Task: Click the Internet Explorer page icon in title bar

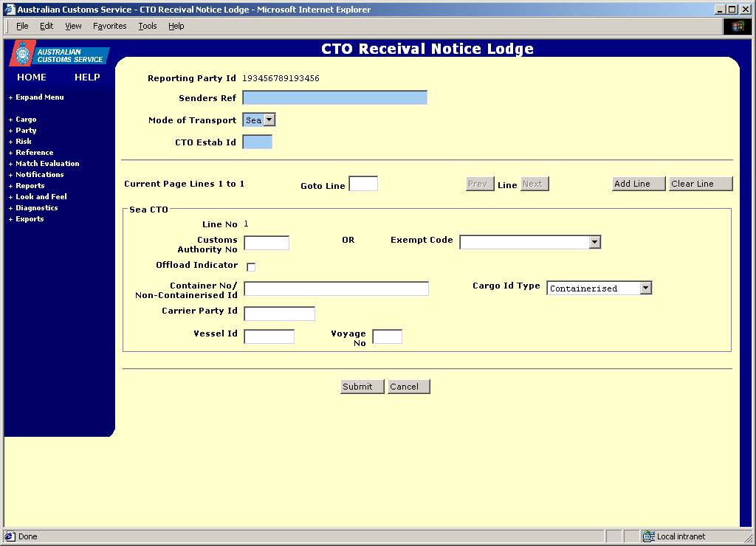Action: (10, 9)
